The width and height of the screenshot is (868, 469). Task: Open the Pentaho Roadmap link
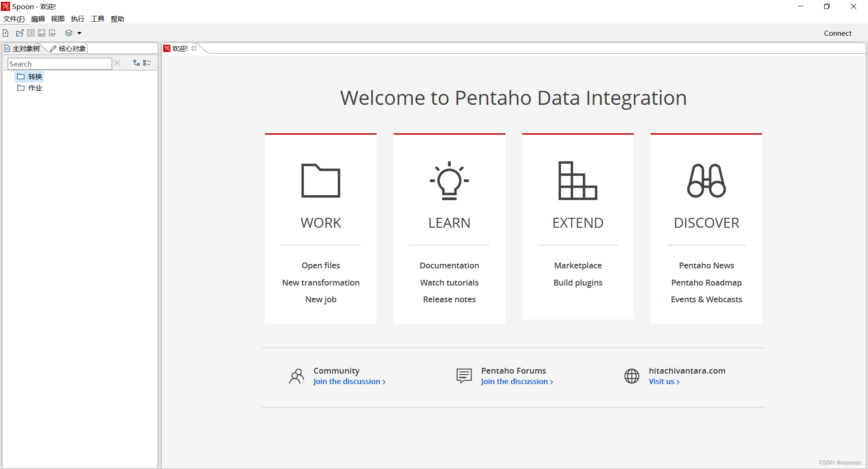pyautogui.click(x=707, y=282)
